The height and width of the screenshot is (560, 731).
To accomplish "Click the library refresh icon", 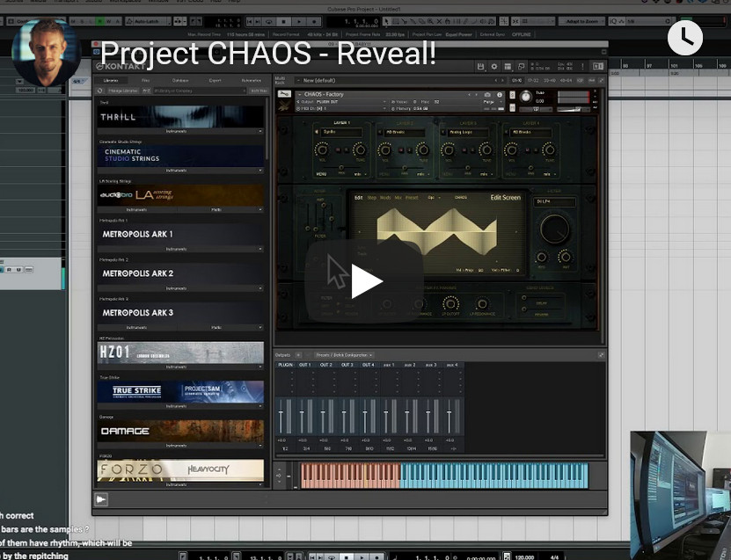I will 99,91.
